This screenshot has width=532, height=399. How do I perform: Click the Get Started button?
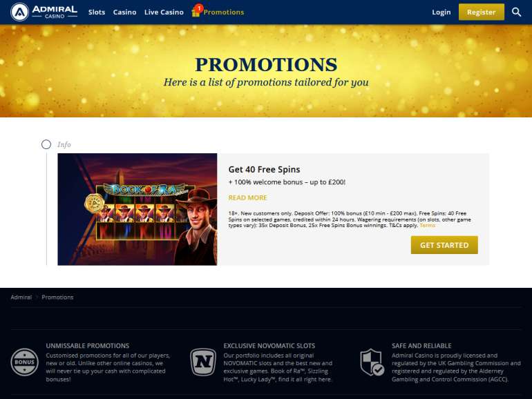(x=444, y=245)
